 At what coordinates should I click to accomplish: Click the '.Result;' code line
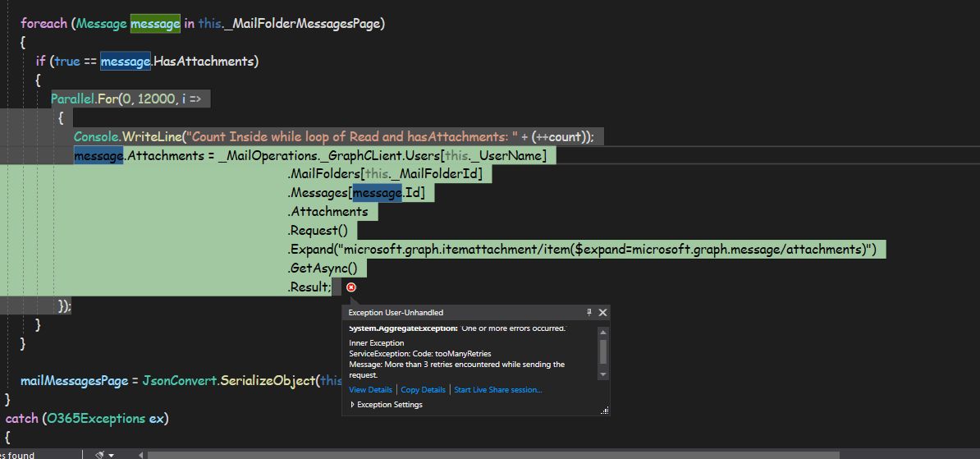click(309, 287)
